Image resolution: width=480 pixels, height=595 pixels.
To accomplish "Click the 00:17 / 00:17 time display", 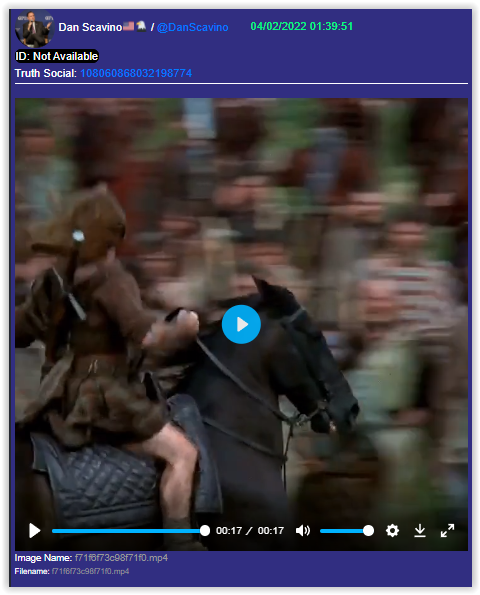I will [x=250, y=530].
